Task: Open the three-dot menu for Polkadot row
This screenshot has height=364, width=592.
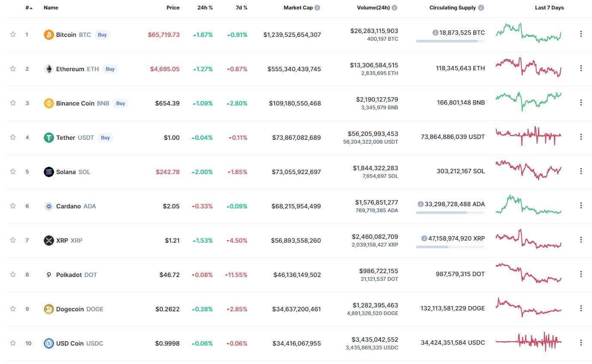Action: [x=581, y=274]
